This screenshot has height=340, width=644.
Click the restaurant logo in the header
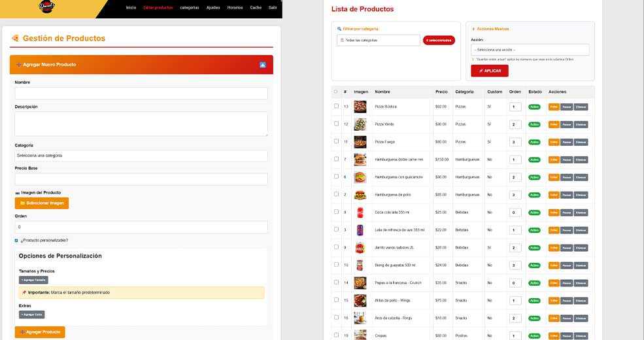[47, 7]
